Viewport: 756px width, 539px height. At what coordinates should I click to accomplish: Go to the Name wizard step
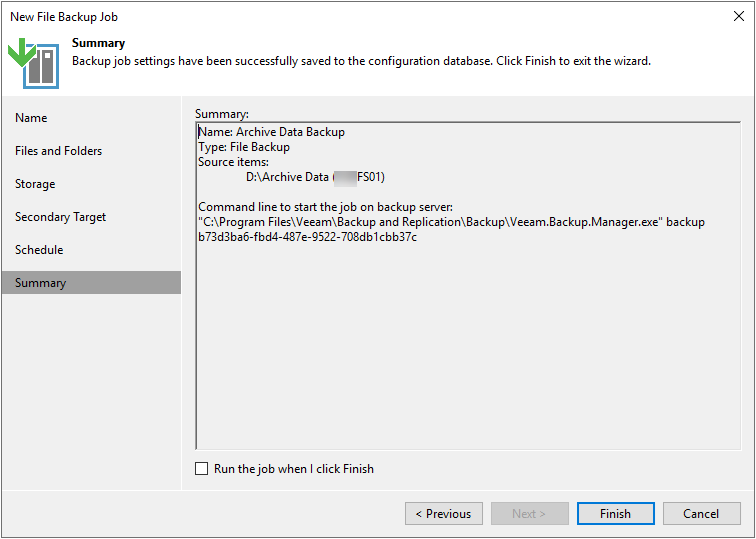click(31, 118)
